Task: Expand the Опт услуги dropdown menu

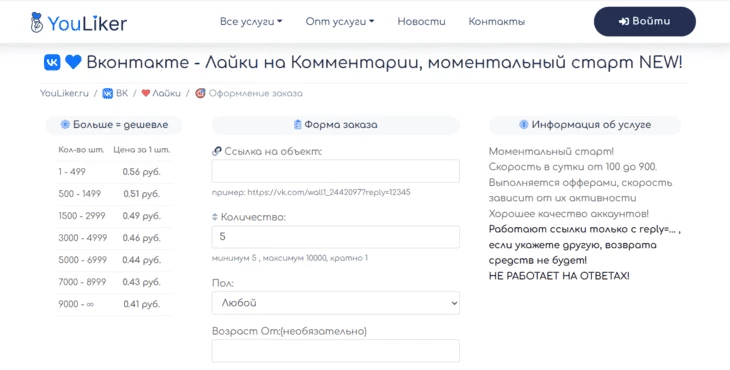Action: [x=340, y=21]
